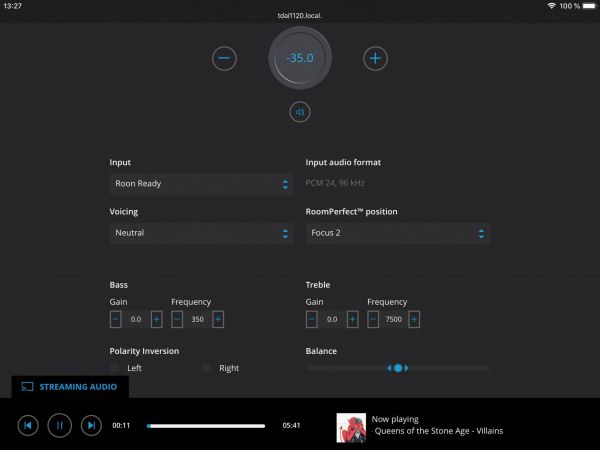Skip to previous track
Viewport: 600px width, 450px height.
pyautogui.click(x=28, y=425)
